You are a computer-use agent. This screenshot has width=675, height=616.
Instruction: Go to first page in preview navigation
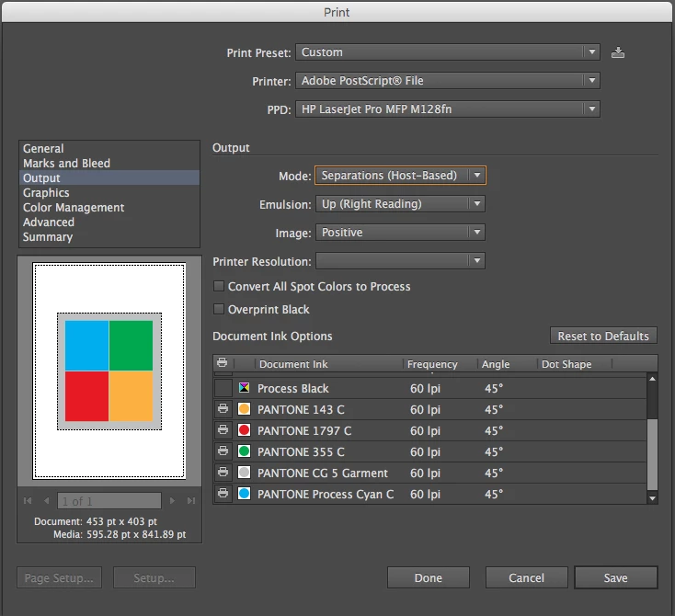28,501
